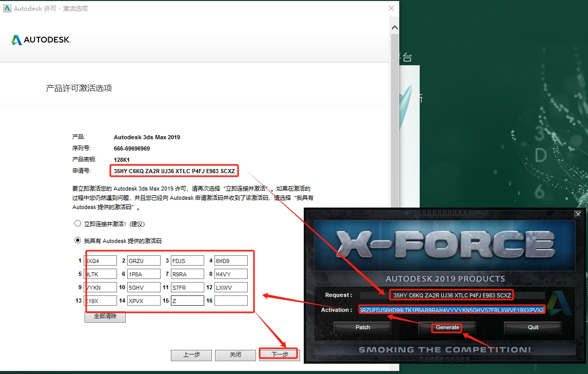Click activation code field 11 containing S7FR
The width and height of the screenshot is (588, 374).
[x=187, y=287]
